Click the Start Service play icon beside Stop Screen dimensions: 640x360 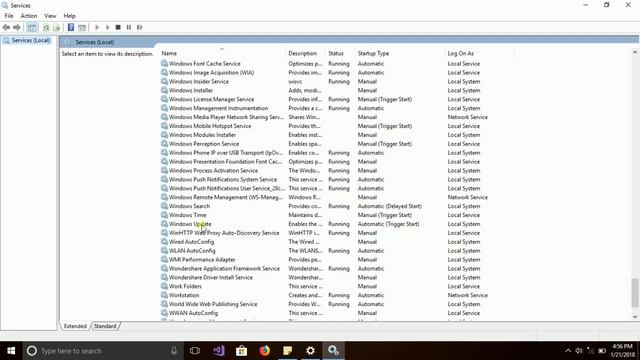(107, 27)
